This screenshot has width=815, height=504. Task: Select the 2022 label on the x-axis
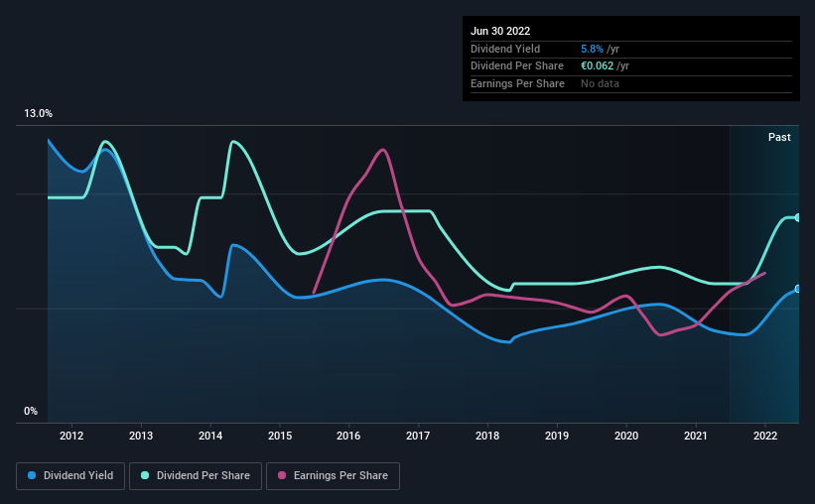[x=765, y=436]
